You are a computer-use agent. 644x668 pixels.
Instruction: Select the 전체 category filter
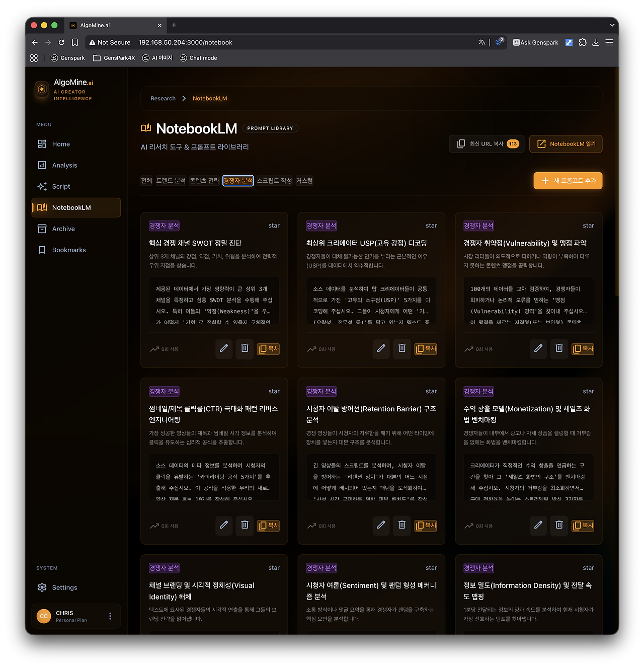pos(146,180)
